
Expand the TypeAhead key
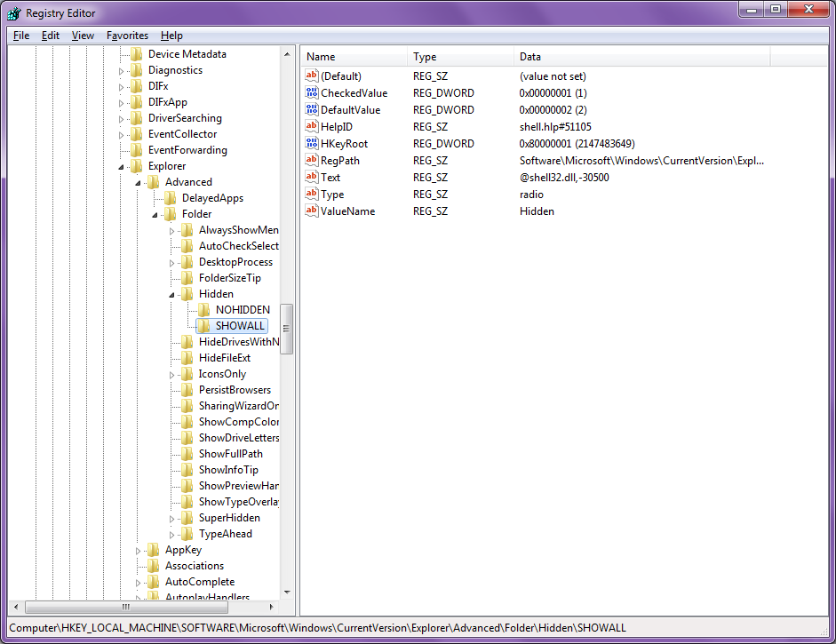click(x=171, y=535)
